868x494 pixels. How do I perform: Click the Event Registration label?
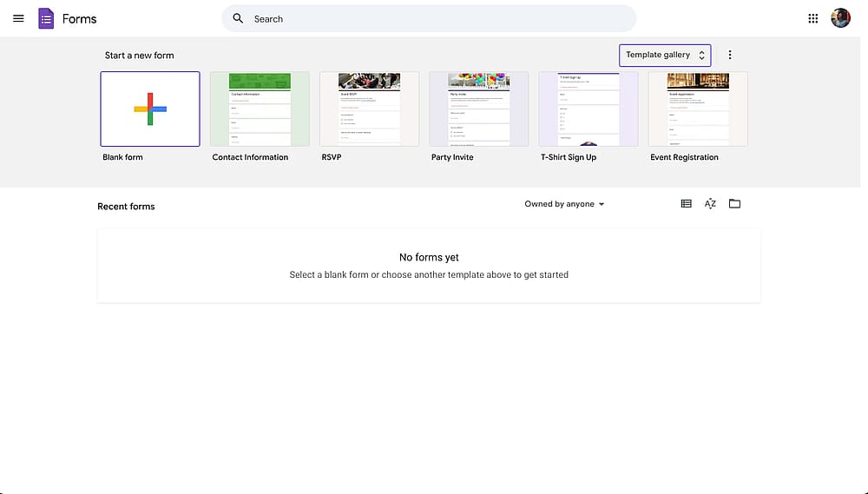684,157
